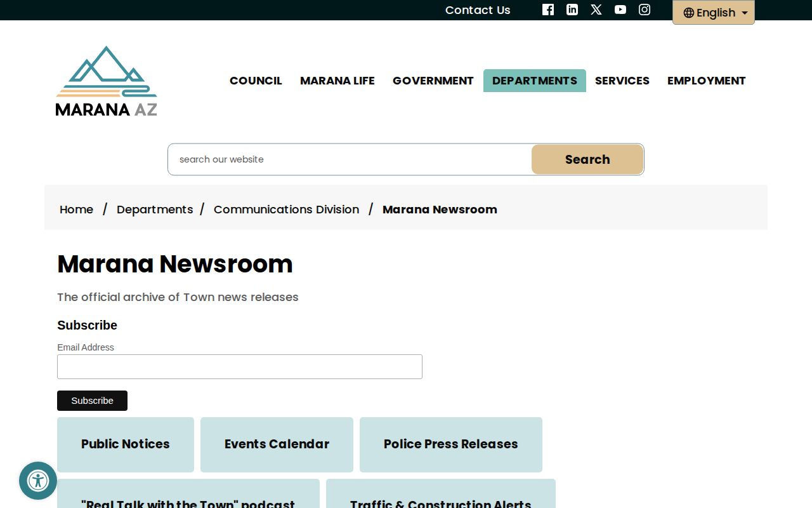Open the Employment menu
This screenshot has width=812, height=508.
coord(707,81)
